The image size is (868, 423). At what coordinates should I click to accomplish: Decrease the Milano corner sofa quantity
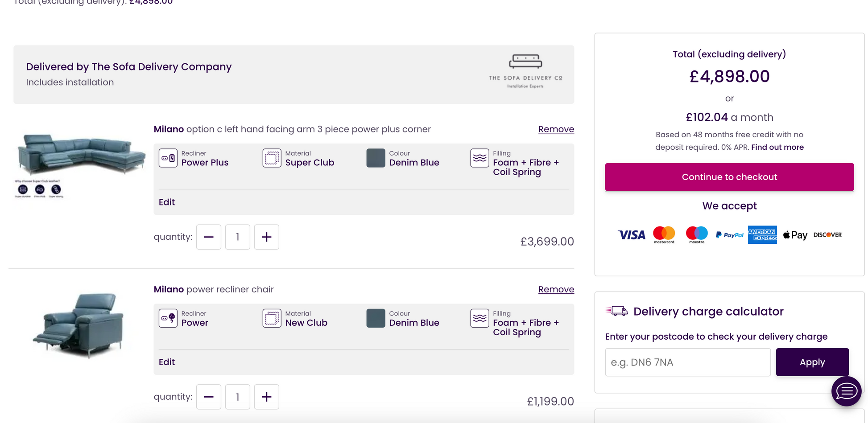click(x=209, y=237)
